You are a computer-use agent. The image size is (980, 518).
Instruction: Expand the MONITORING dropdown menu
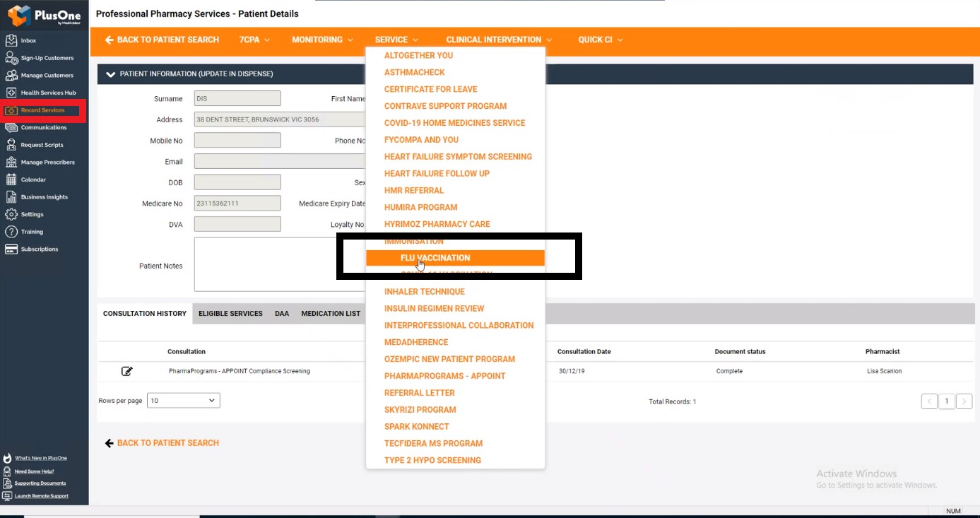[x=322, y=40]
